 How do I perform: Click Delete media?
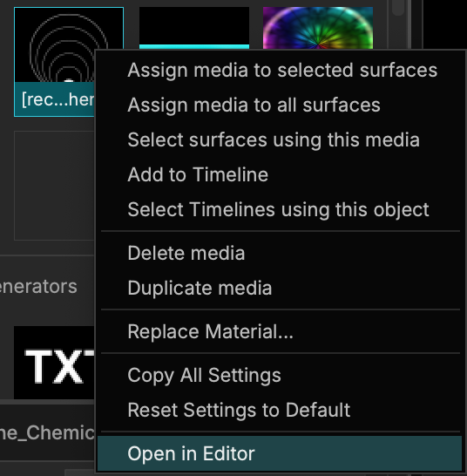[x=186, y=253]
